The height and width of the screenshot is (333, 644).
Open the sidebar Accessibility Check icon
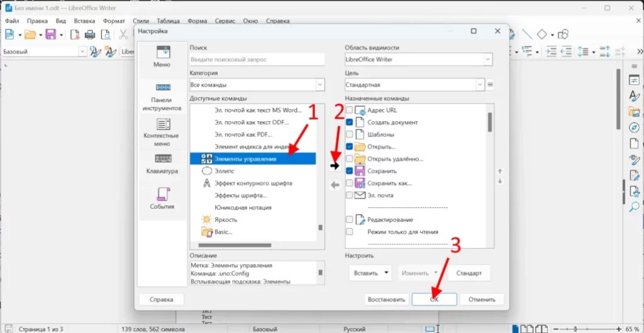pos(635,191)
